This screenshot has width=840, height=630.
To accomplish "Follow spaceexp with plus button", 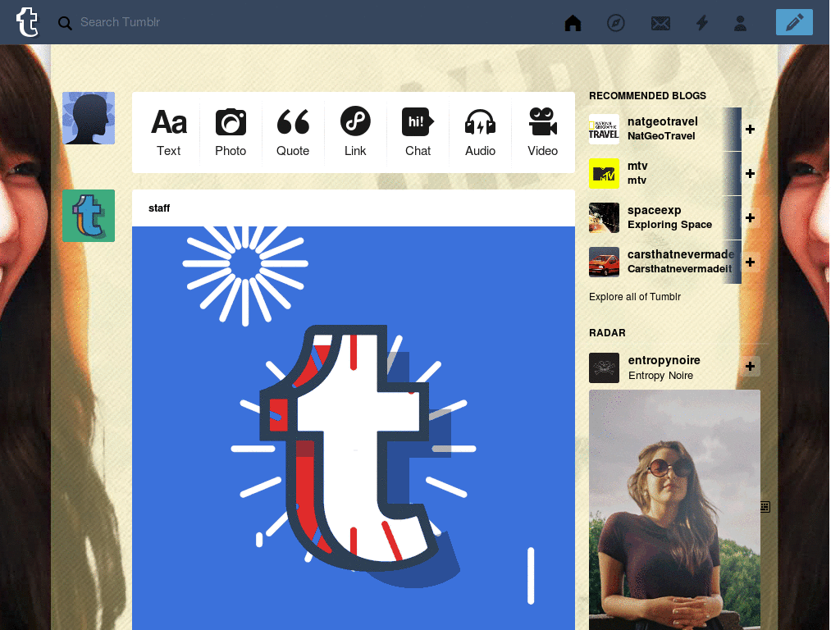I will point(750,218).
